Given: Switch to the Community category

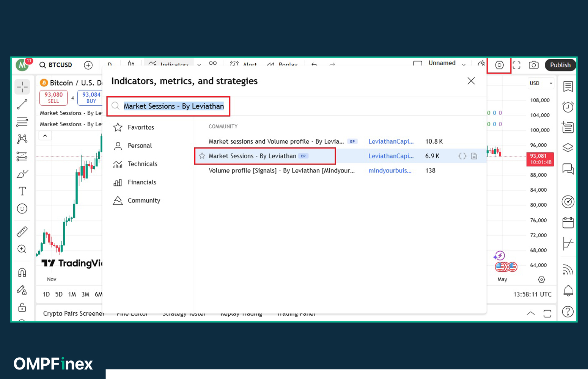Looking at the screenshot, I should [x=148, y=200].
